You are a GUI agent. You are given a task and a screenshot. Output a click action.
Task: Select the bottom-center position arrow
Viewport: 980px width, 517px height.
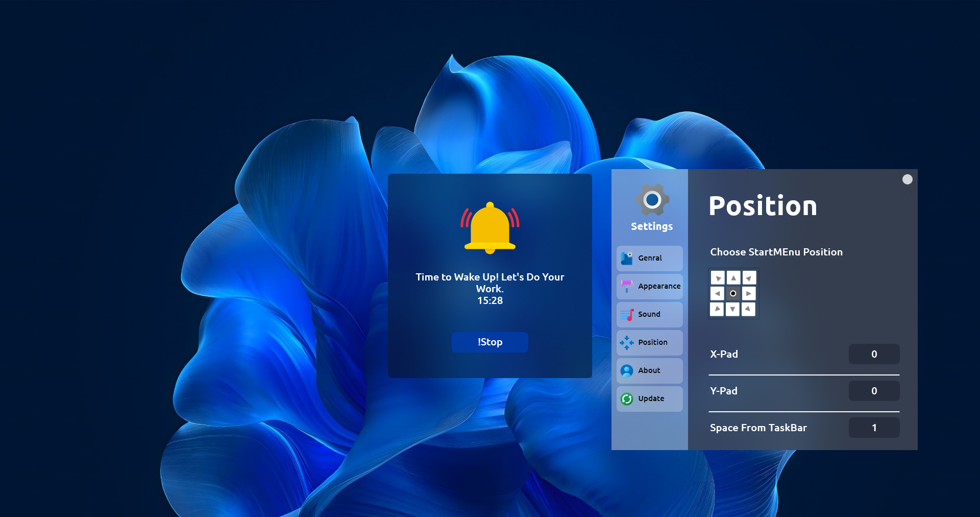(x=733, y=309)
